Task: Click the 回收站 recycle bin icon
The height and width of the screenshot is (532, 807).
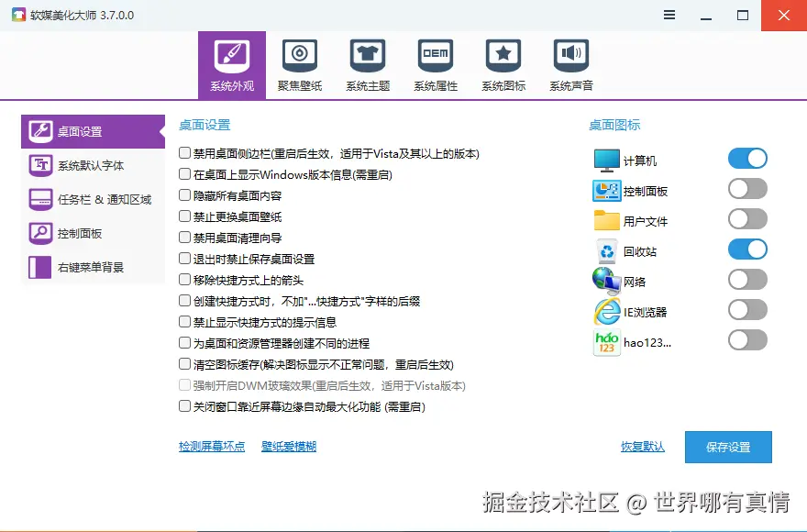Action: click(x=607, y=251)
